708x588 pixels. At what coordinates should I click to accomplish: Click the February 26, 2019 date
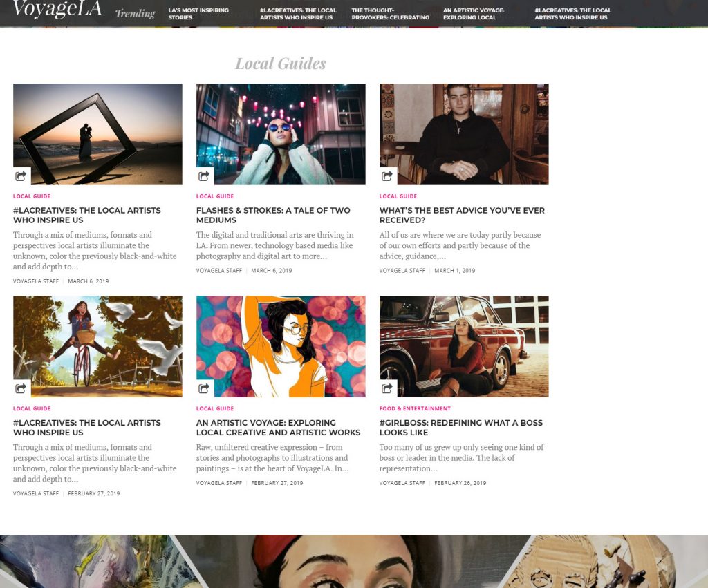[x=460, y=483]
